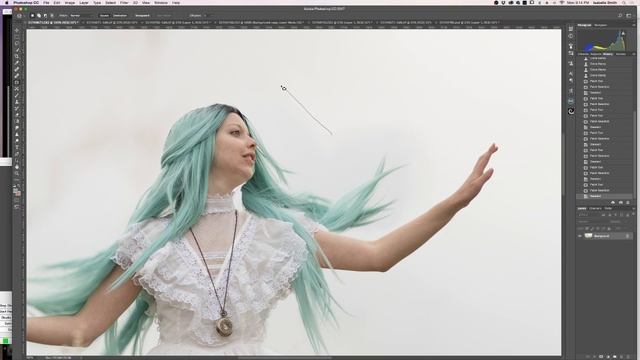This screenshot has width=640, height=360.
Task: Open the layer blend mode dropdown
Action: tap(592, 222)
